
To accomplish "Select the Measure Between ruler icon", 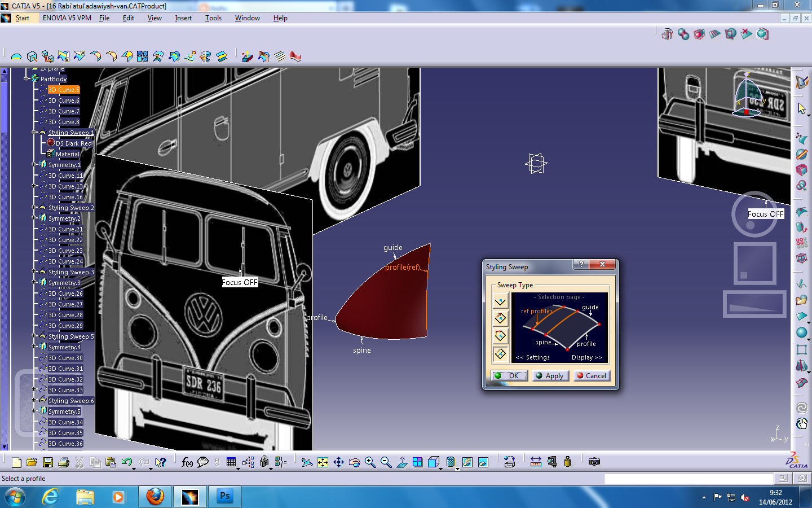I will pyautogui.click(x=536, y=462).
